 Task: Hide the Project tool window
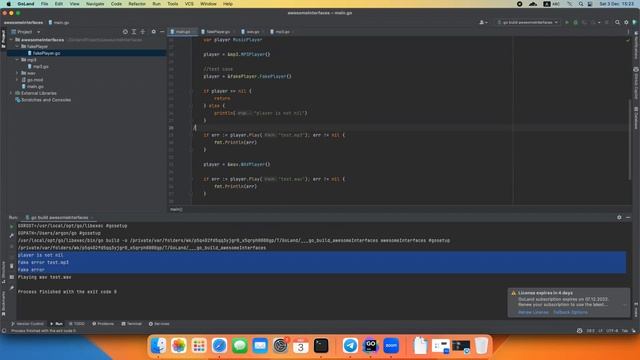point(162,32)
